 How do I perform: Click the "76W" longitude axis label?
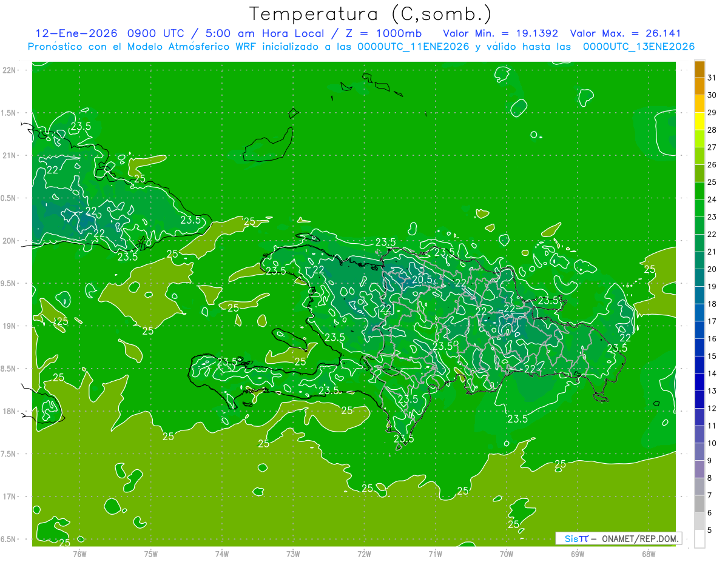pos(79,554)
